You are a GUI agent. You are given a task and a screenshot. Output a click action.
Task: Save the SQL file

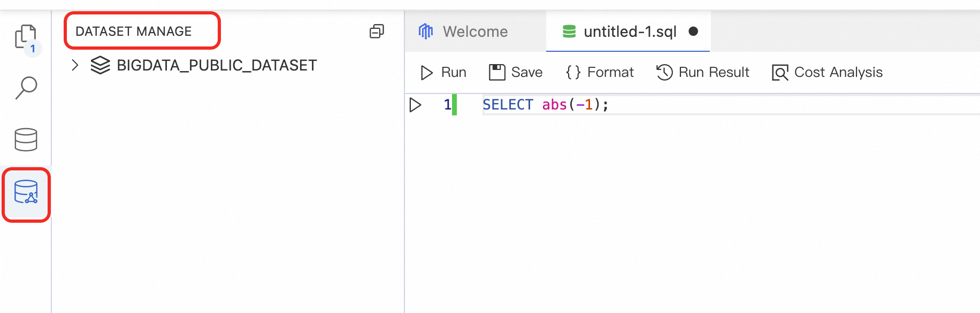[516, 72]
